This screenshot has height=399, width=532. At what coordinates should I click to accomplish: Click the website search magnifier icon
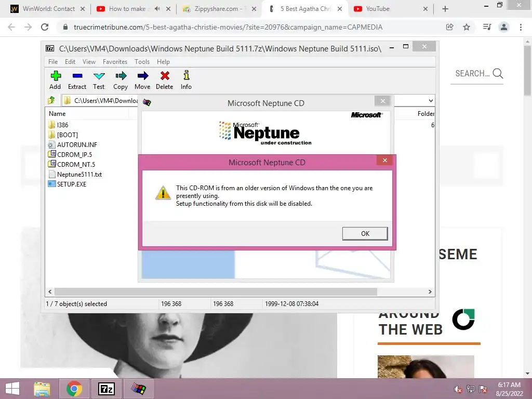498,73
